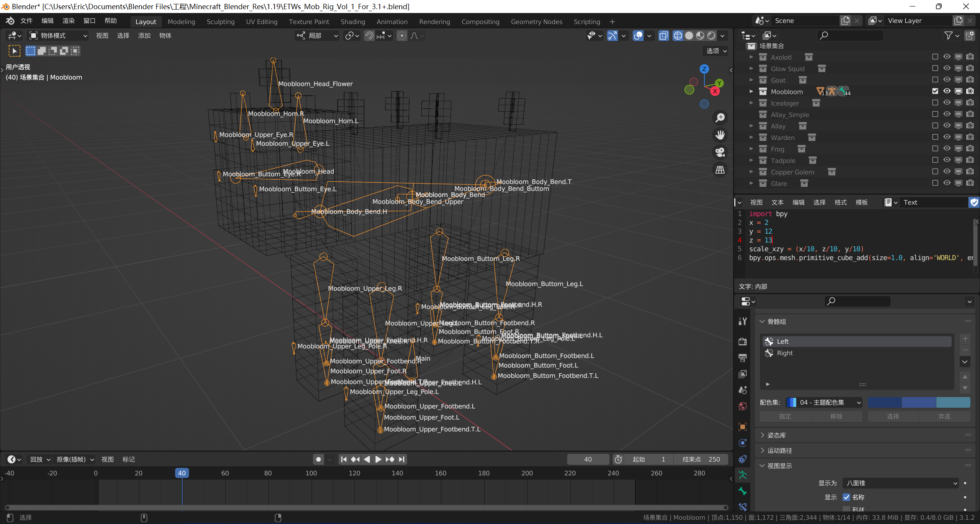This screenshot has width=980, height=524.
Task: Switch to the Animation workspace tab
Action: (392, 22)
